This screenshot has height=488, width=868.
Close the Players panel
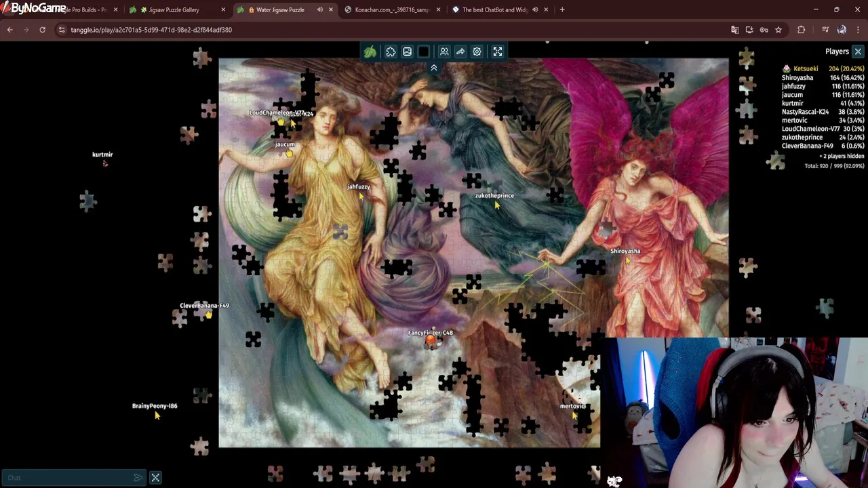(x=858, y=52)
